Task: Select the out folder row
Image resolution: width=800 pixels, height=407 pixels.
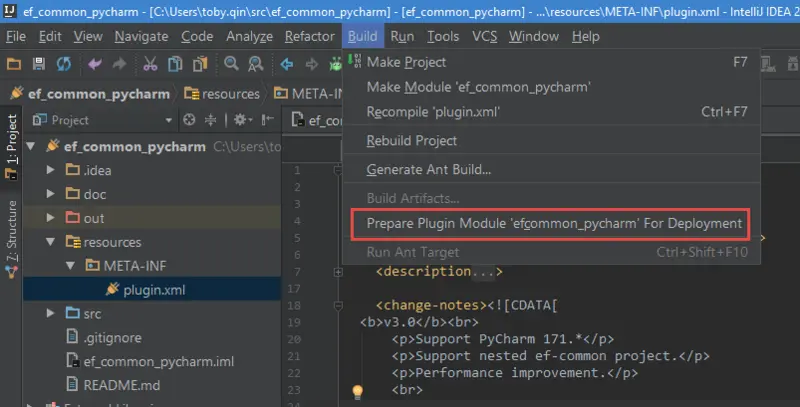Action: click(152, 218)
